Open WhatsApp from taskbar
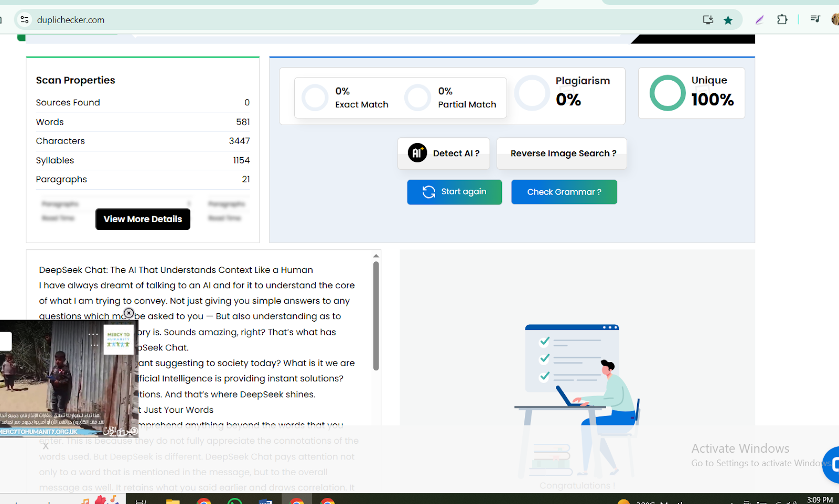839x504 pixels. click(x=234, y=501)
